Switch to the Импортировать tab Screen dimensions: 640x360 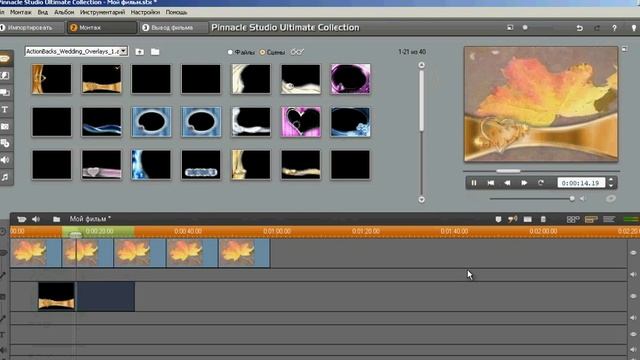(31, 28)
